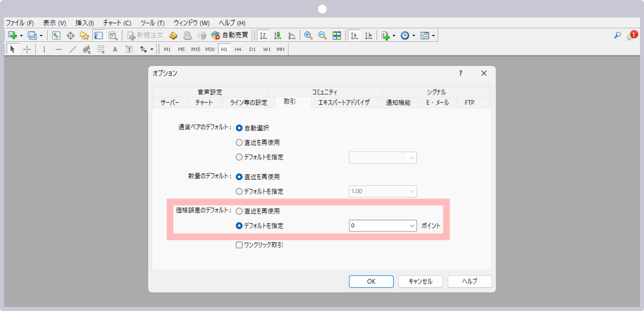644x311 pixels.
Task: Select デフォルトを指定 under 価格誤差のデフォルト
Action: pos(260,226)
